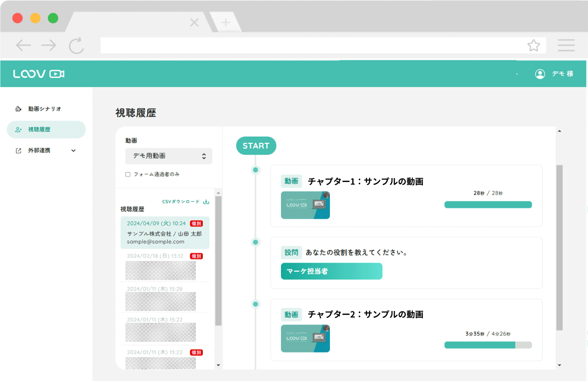Click the CSVダウンロード download icon
The width and height of the screenshot is (588, 382).
[206, 201]
